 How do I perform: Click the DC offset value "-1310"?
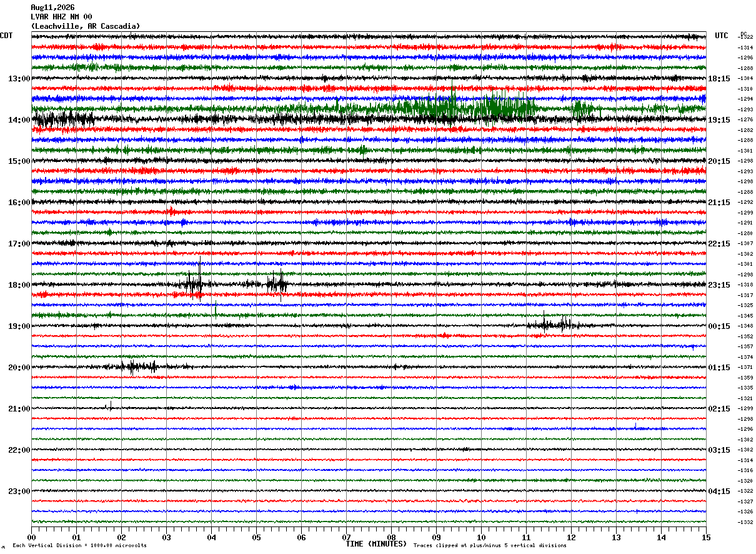(x=745, y=89)
